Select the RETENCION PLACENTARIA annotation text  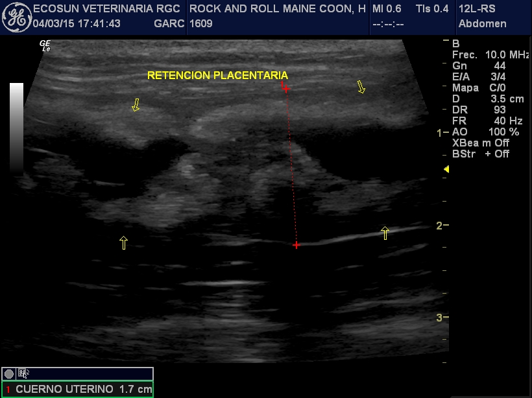tap(217, 75)
